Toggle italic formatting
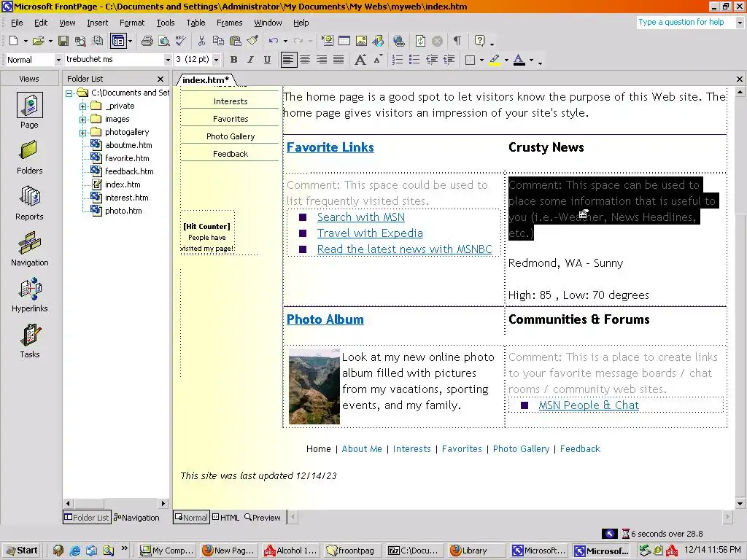The height and width of the screenshot is (560, 747). pyautogui.click(x=250, y=60)
